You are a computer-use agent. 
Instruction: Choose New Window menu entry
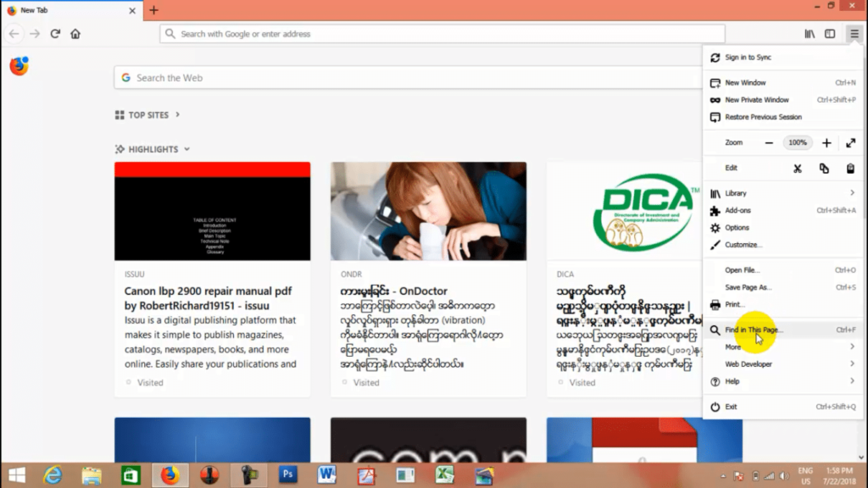point(782,82)
